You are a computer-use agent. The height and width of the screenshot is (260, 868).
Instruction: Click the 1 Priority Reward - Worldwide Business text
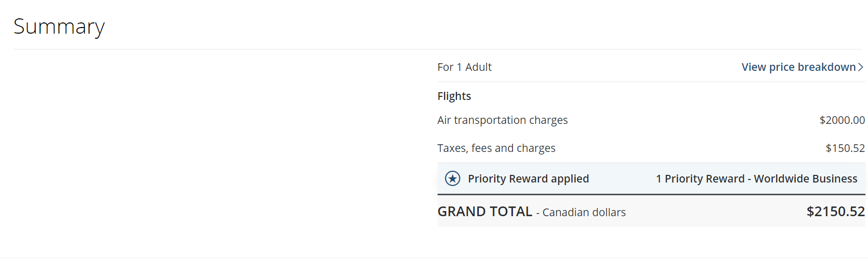756,178
